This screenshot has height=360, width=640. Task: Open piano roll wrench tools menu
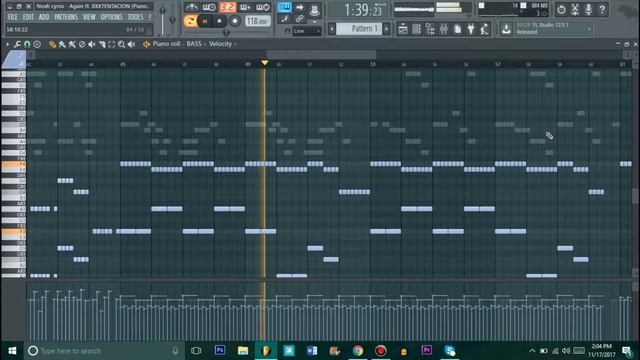pos(17,44)
